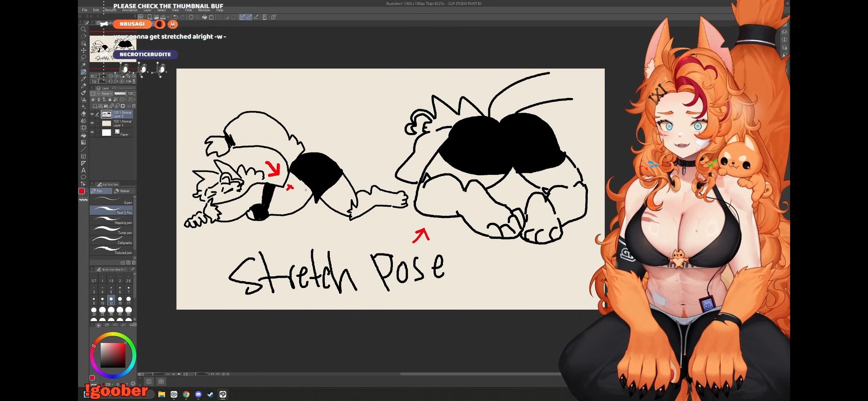The width and height of the screenshot is (868, 401).
Task: Choose the Textured pen sub tool
Action: 111,250
